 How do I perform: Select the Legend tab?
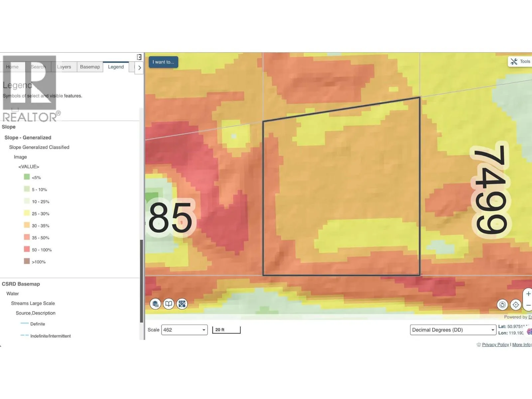tap(116, 67)
